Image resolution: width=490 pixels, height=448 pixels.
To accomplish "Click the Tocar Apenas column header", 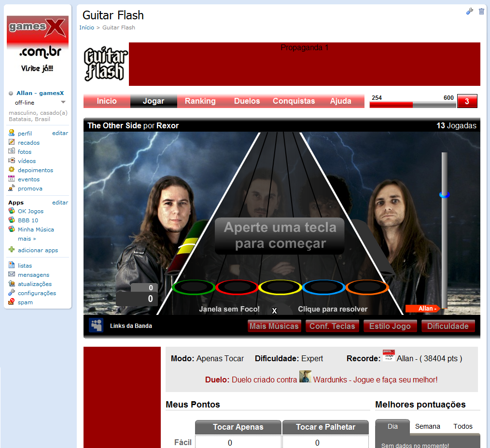I will point(238,427).
